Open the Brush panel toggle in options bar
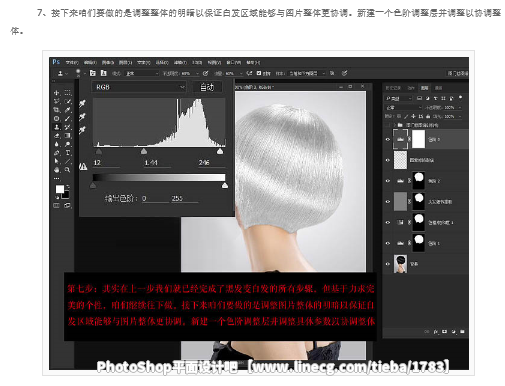 click(x=93, y=73)
